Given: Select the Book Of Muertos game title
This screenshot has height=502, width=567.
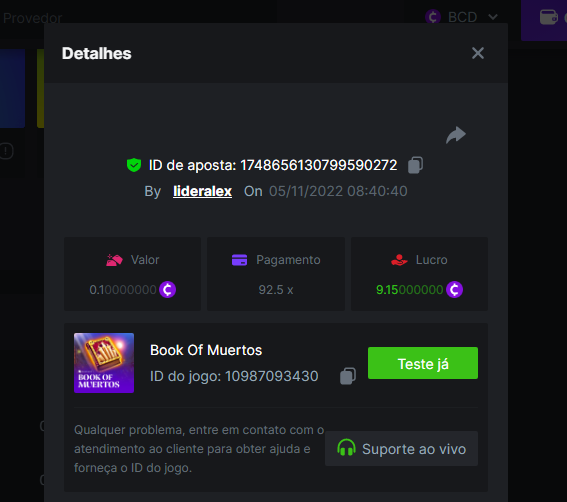Looking at the screenshot, I should click(x=206, y=350).
